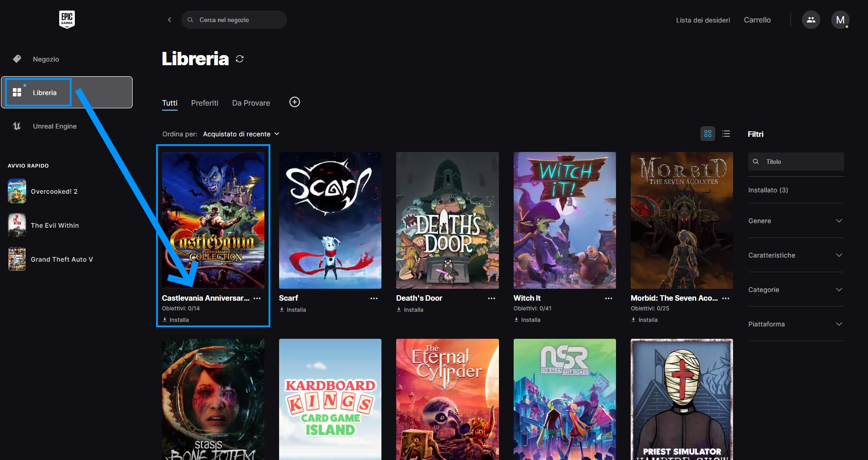868x460 pixels.
Task: Open The Eternal Cylinder cover
Action: [x=448, y=399]
